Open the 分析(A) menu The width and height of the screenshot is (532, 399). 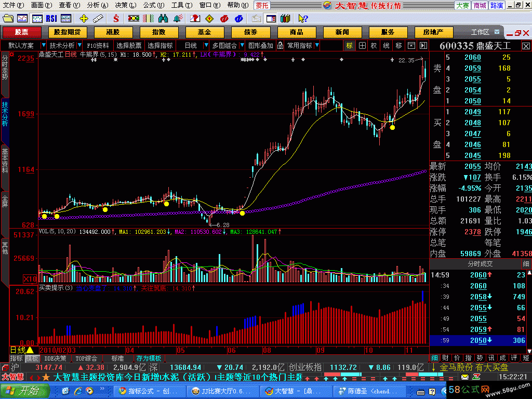98,5
